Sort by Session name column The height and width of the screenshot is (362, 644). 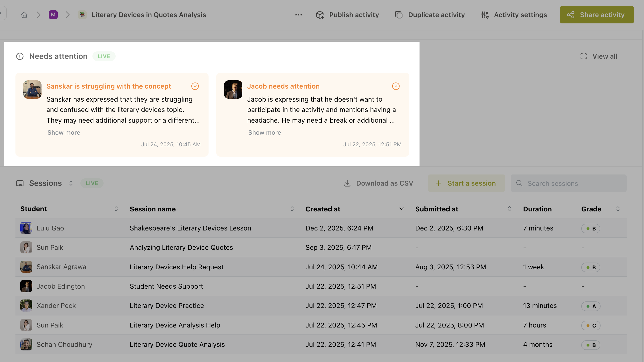[x=292, y=209]
